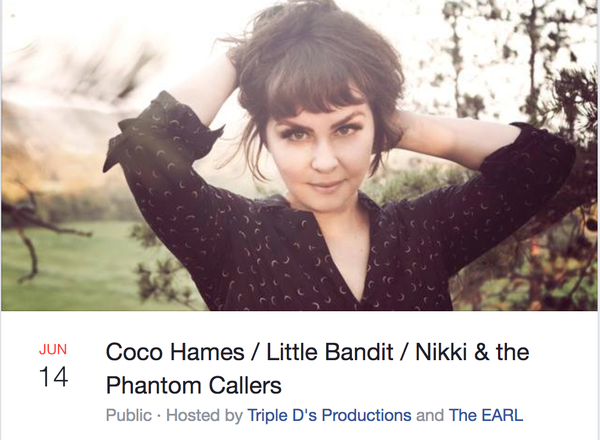The height and width of the screenshot is (440, 600).
Task: Select the date number 14
Action: click(x=53, y=377)
